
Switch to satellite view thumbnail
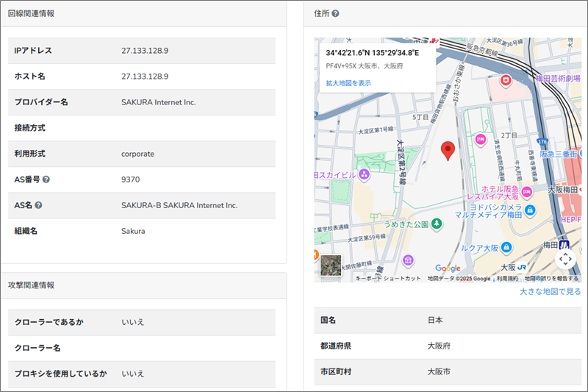tap(331, 266)
